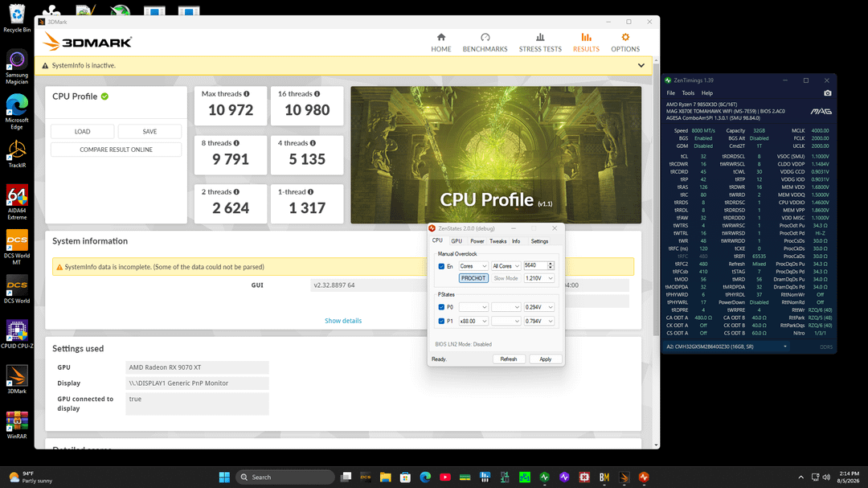This screenshot has width=868, height=488.
Task: Open the ZenTimings memory module dropdown
Action: coord(726,347)
